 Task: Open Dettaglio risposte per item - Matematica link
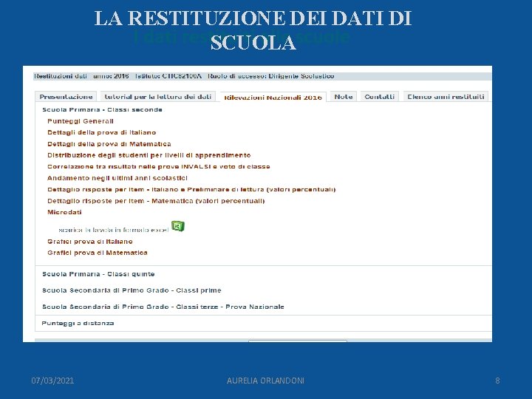tap(156, 201)
